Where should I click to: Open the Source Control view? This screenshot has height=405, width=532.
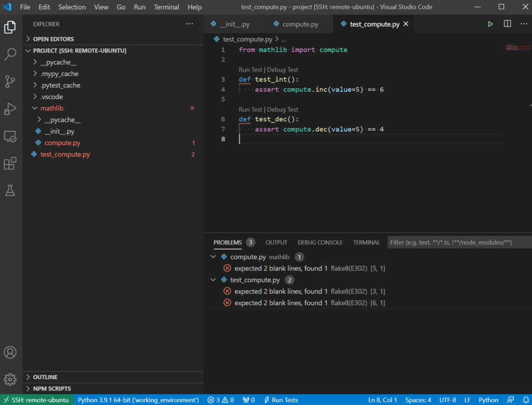coord(10,82)
